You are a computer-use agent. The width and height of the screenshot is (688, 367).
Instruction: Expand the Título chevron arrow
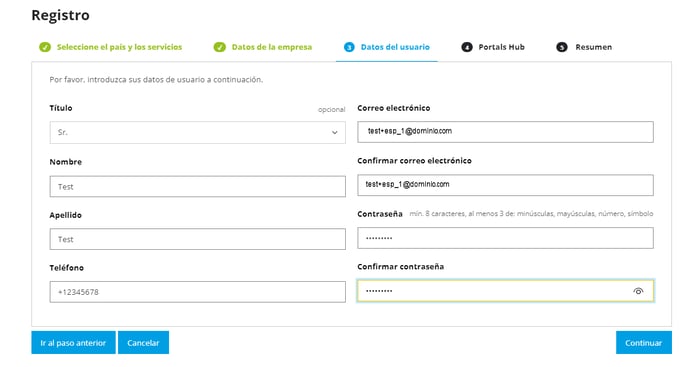pyautogui.click(x=334, y=133)
